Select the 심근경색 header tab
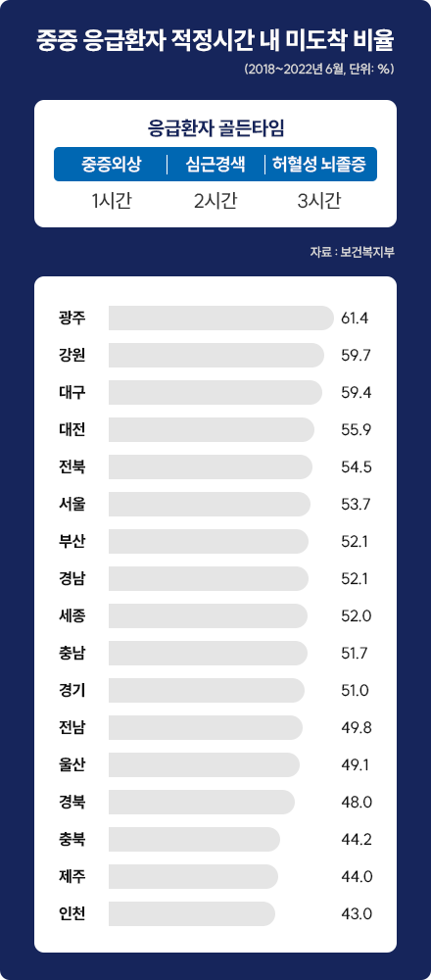431x980 pixels. pos(215,165)
